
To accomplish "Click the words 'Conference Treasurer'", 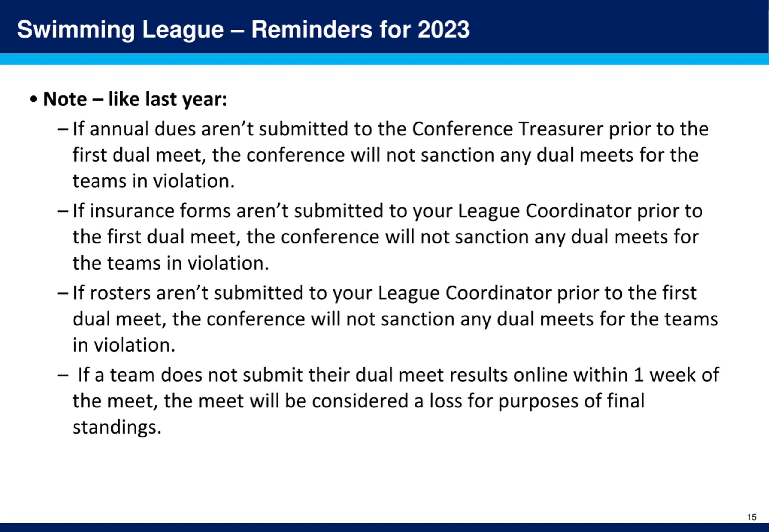I will click(508, 129).
